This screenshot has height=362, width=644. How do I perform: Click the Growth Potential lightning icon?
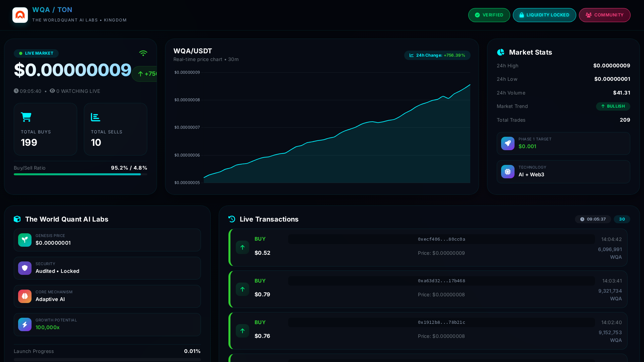tap(25, 324)
